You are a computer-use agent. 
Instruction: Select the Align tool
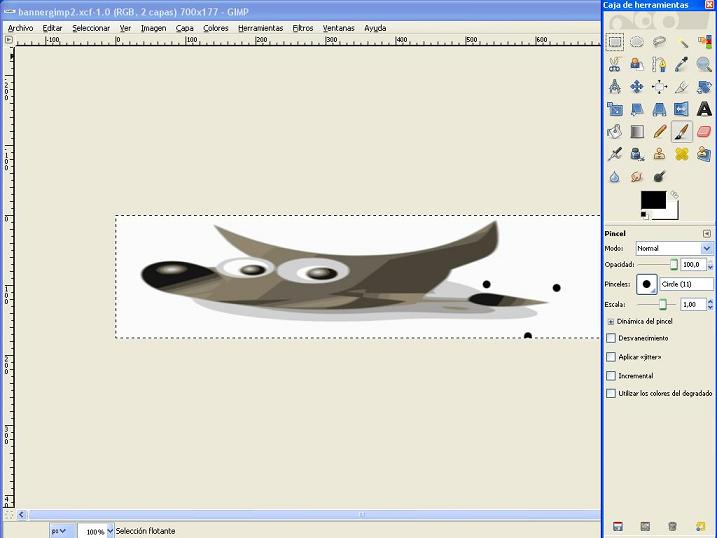click(659, 87)
